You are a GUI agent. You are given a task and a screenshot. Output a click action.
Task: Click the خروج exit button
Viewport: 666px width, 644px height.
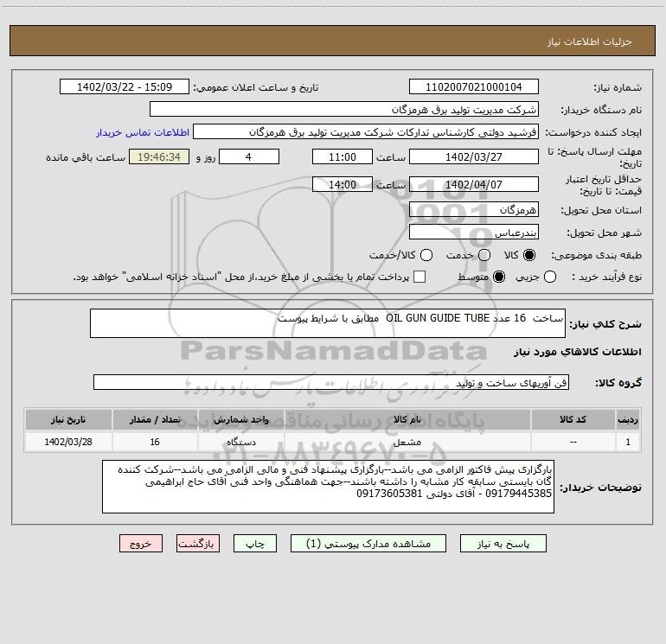point(141,544)
